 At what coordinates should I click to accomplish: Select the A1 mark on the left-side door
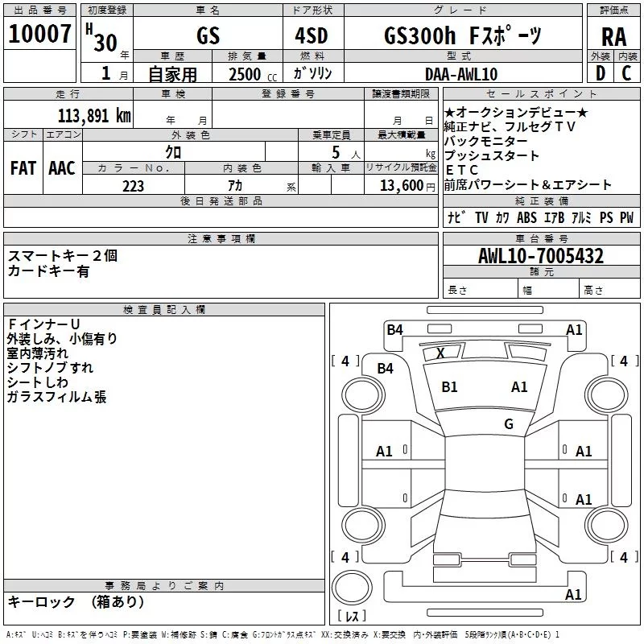[384, 452]
